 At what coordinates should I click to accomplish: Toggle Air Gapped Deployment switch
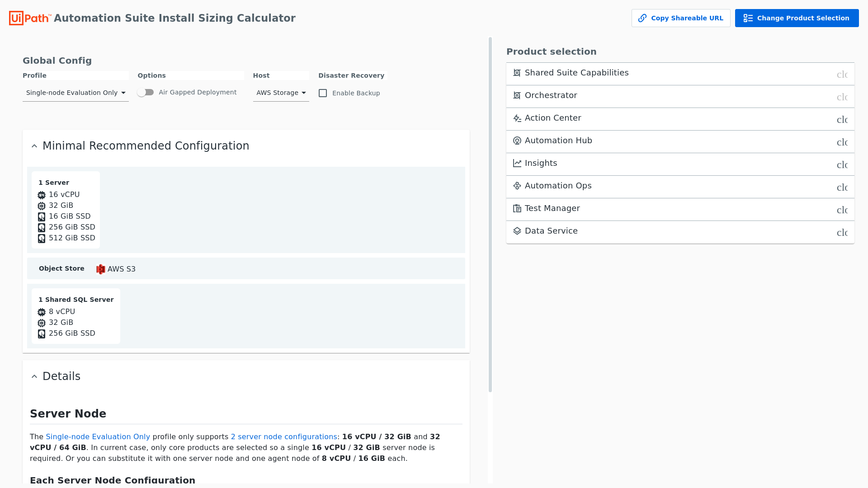point(146,92)
